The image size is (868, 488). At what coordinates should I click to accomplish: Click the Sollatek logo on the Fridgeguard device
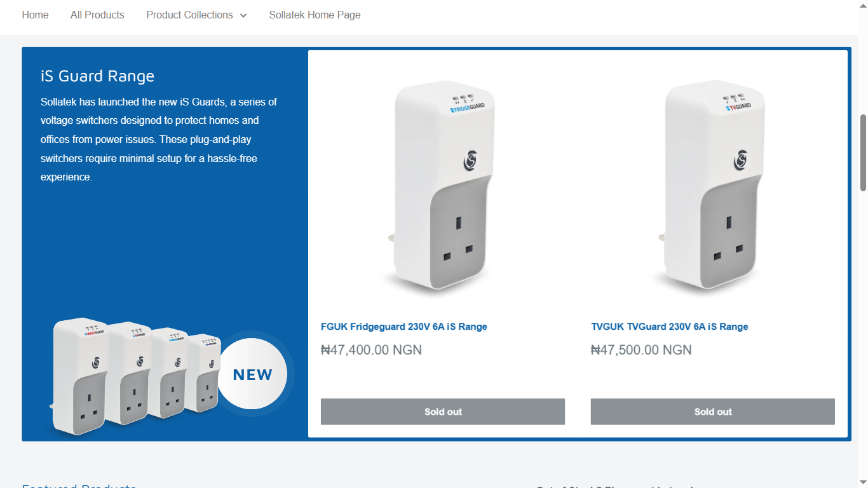click(x=470, y=160)
